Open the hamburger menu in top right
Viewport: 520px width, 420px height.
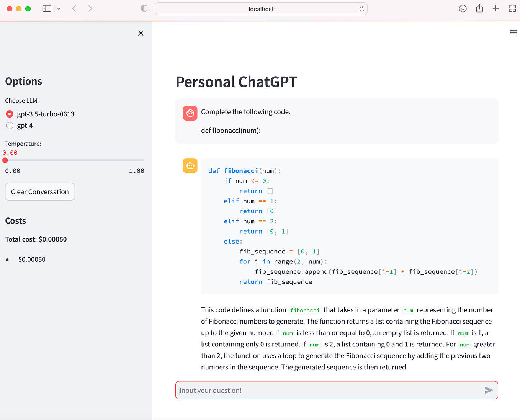pos(513,32)
